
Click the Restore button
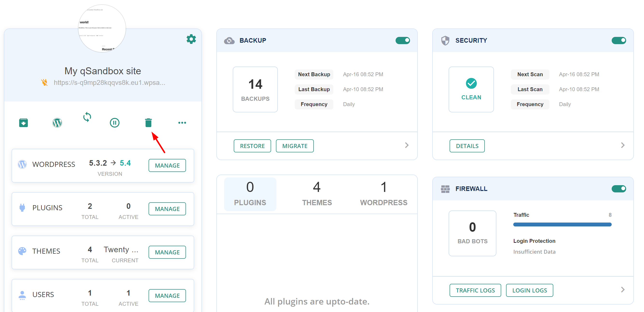point(252,146)
